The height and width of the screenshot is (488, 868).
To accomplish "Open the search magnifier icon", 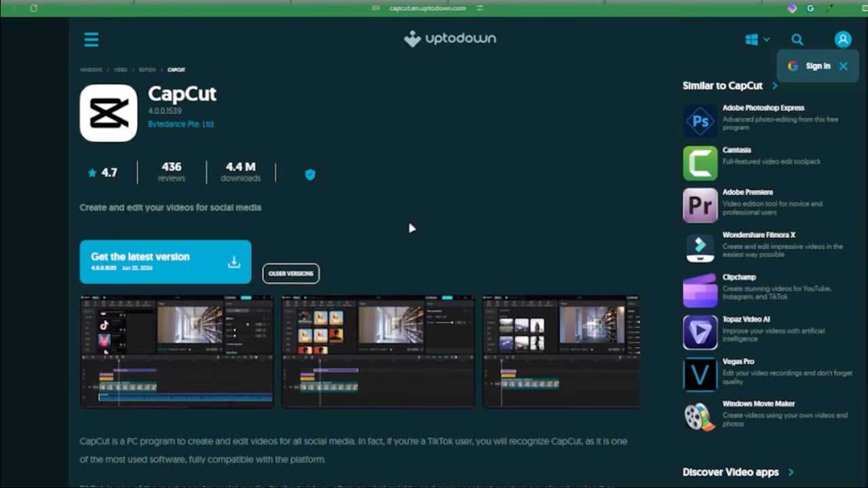I will (797, 40).
